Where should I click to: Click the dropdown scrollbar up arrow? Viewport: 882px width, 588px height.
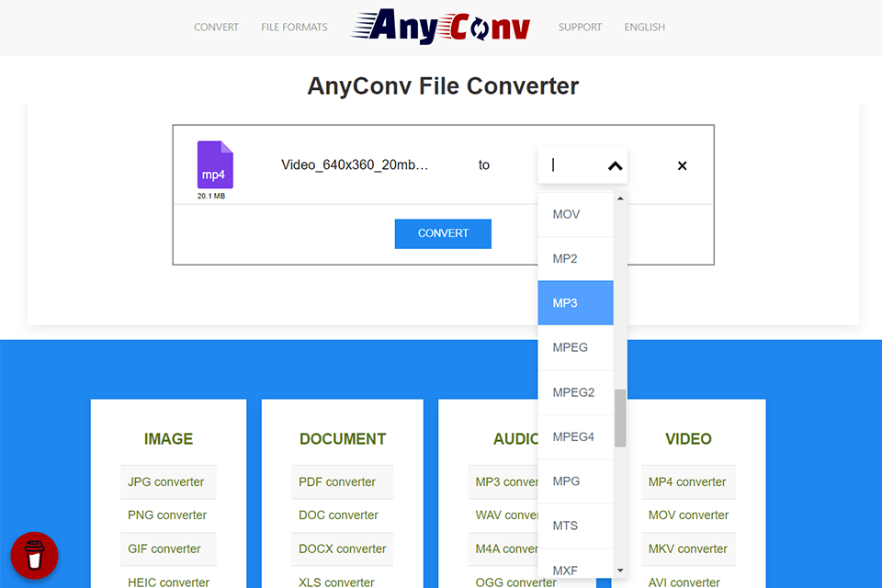coord(620,198)
